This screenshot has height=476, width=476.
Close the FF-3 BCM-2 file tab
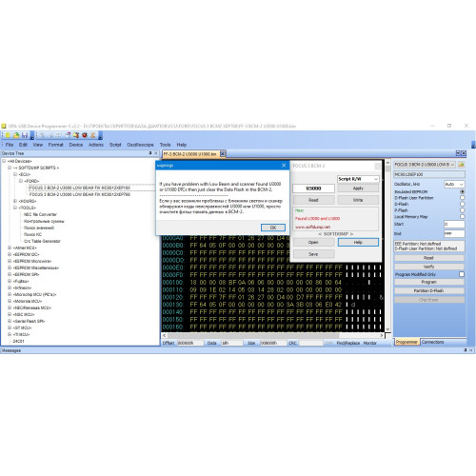223,154
